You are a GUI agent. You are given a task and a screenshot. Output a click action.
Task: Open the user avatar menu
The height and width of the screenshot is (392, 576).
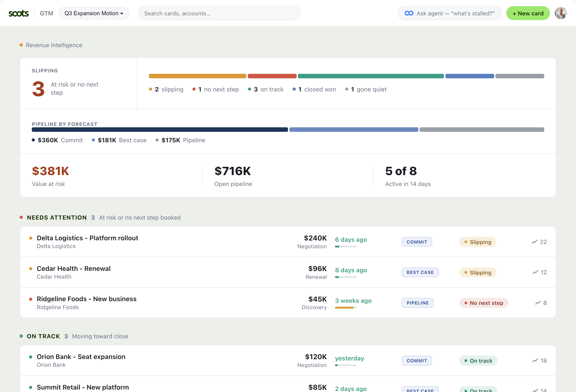coord(561,13)
